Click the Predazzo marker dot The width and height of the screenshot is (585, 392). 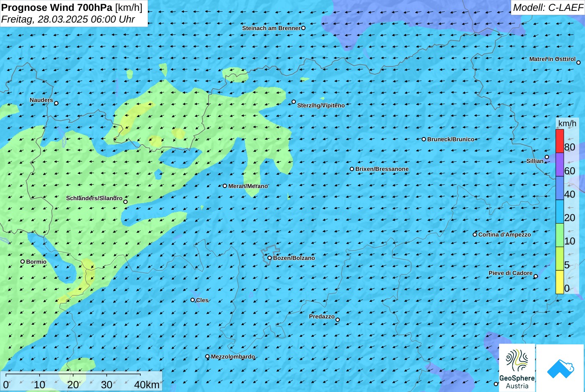click(x=338, y=320)
